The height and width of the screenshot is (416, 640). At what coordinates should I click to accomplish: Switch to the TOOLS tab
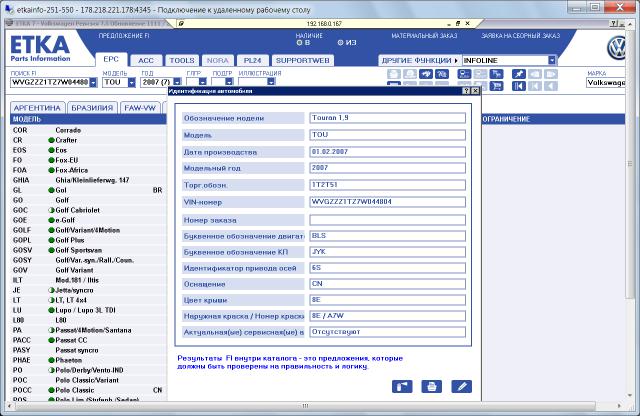(182, 60)
